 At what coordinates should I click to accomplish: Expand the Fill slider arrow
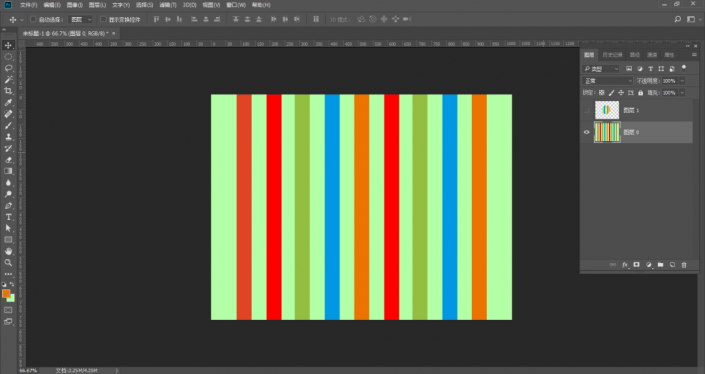point(682,93)
